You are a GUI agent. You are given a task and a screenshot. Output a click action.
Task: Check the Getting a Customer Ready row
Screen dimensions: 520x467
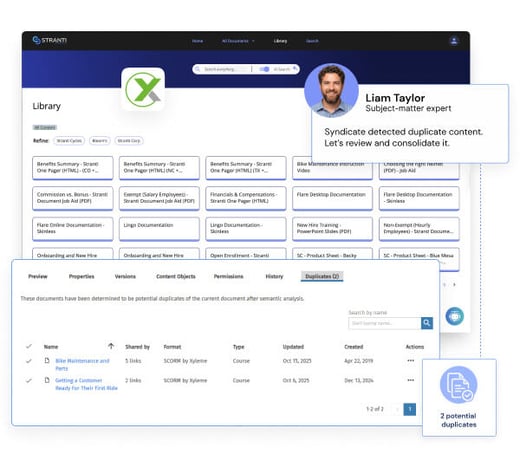point(29,380)
